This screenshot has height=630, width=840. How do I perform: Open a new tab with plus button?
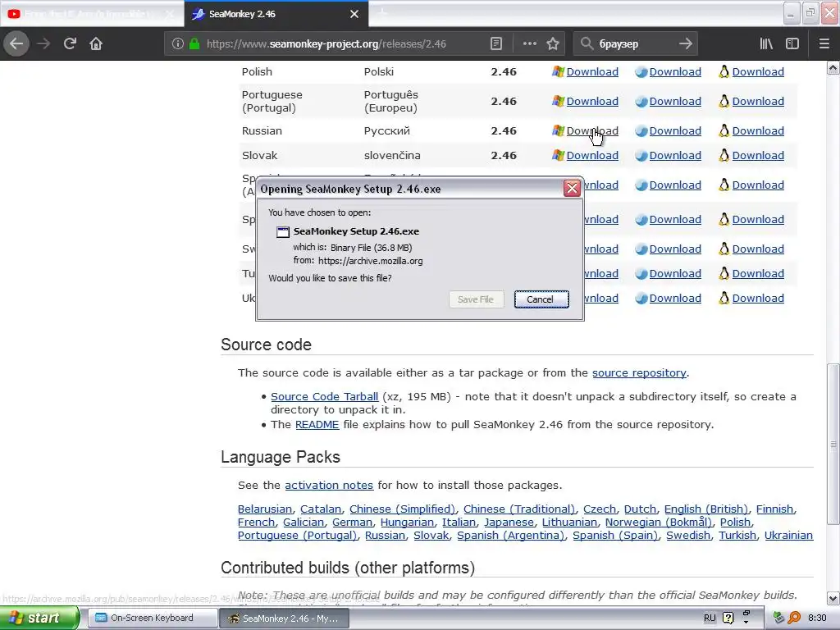pyautogui.click(x=382, y=13)
